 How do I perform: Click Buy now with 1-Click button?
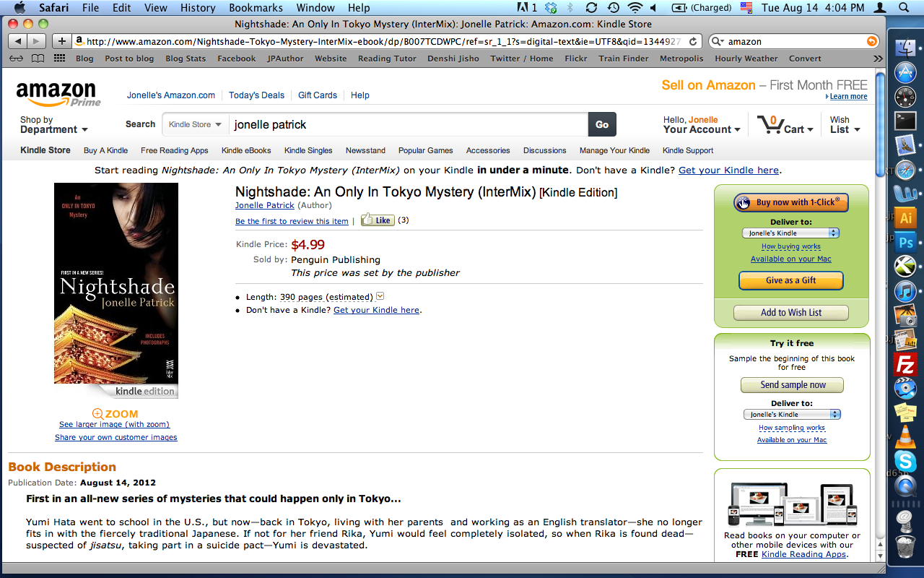tap(791, 202)
